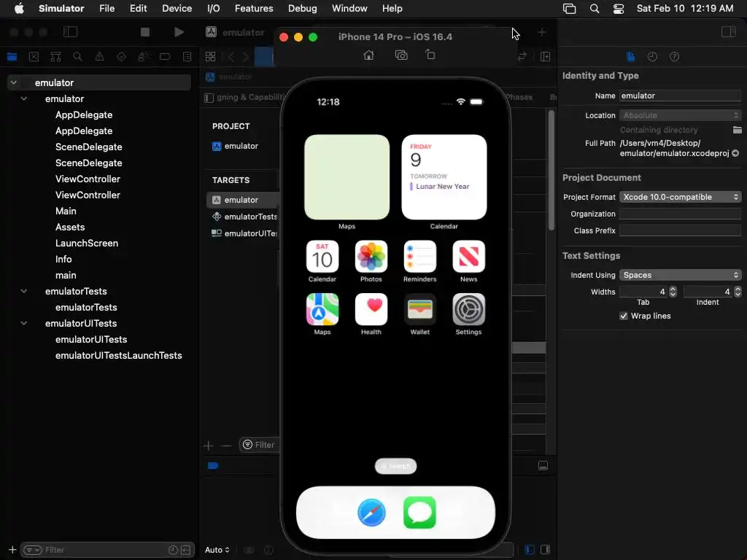The height and width of the screenshot is (560, 747).
Task: Click Xcode Stop button
Action: (145, 32)
